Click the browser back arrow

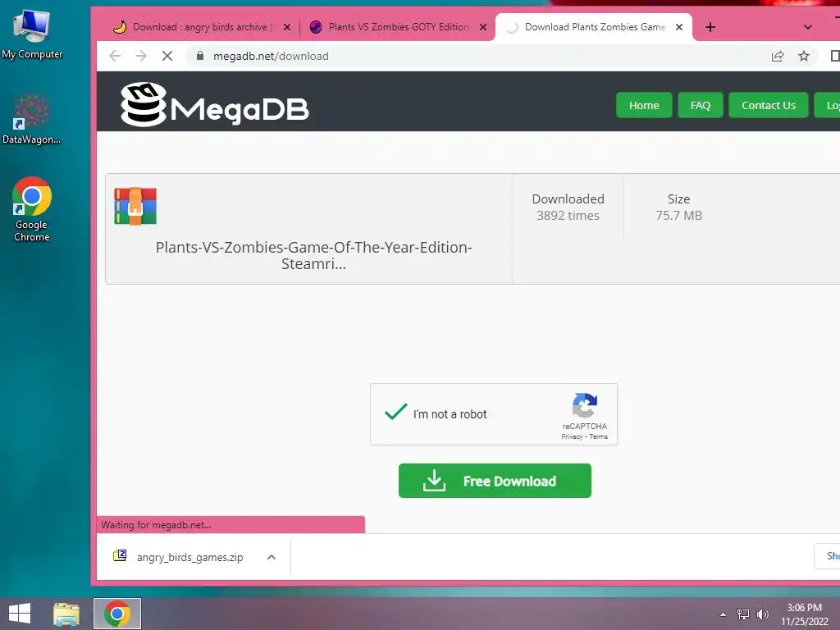point(115,56)
